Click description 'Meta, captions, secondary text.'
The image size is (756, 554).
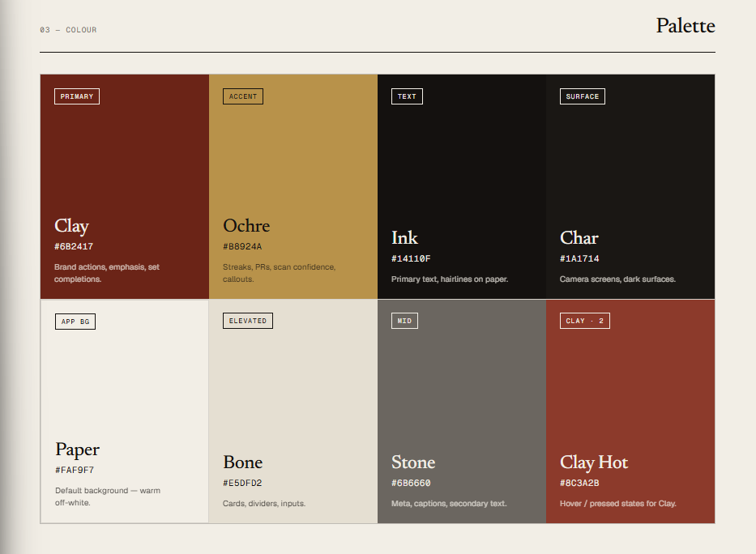[449, 504]
